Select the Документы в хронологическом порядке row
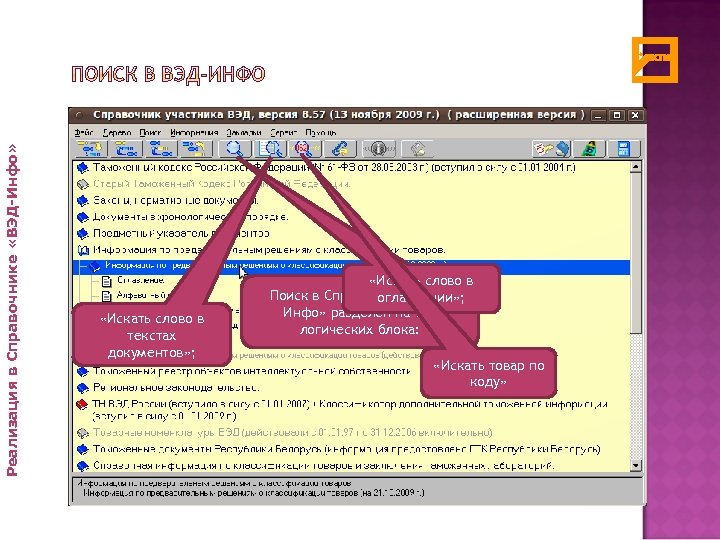 pos(191,217)
